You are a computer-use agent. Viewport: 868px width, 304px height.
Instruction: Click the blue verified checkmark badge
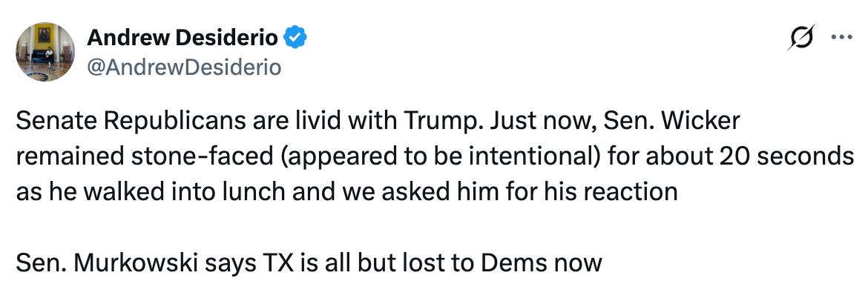(295, 39)
